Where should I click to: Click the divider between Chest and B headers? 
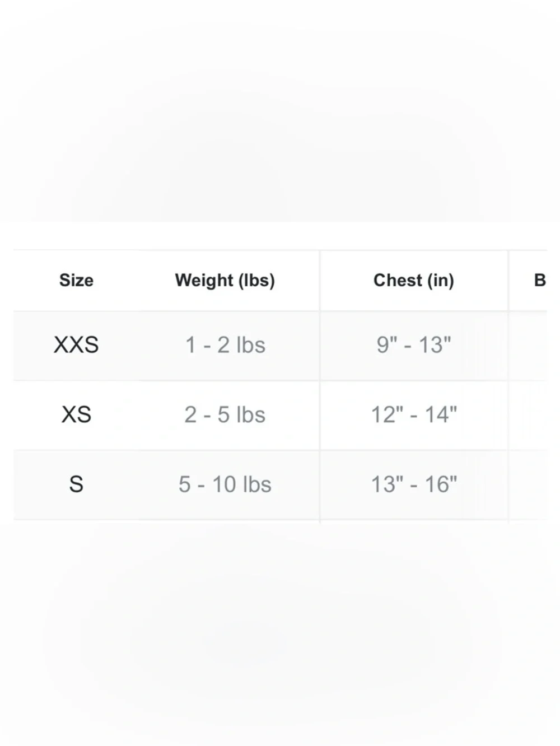tap(508, 280)
